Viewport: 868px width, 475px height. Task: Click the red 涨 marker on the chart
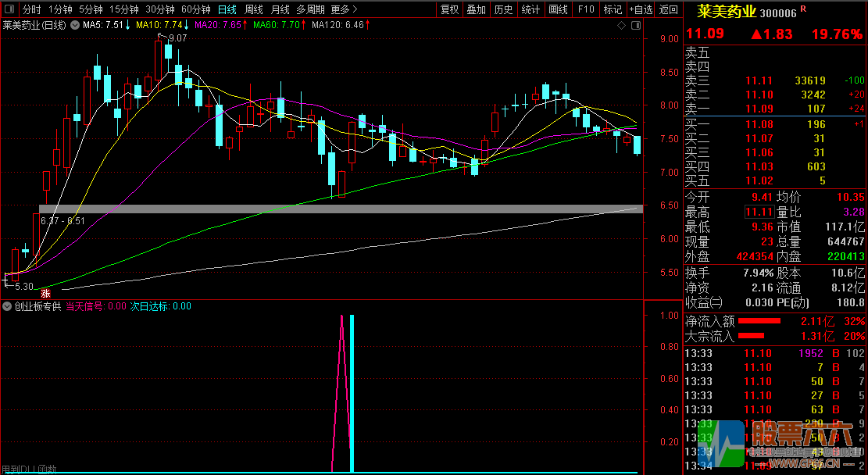click(x=45, y=293)
